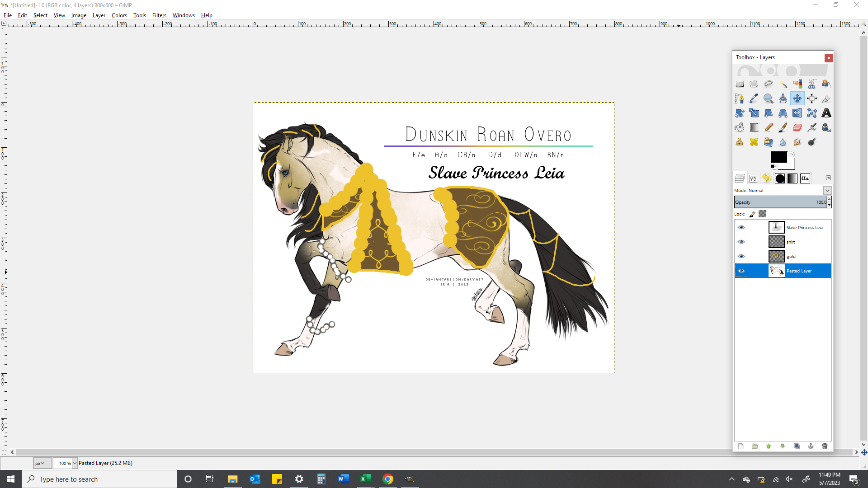Open the px units dropdown
The height and width of the screenshot is (488, 868).
point(42,463)
